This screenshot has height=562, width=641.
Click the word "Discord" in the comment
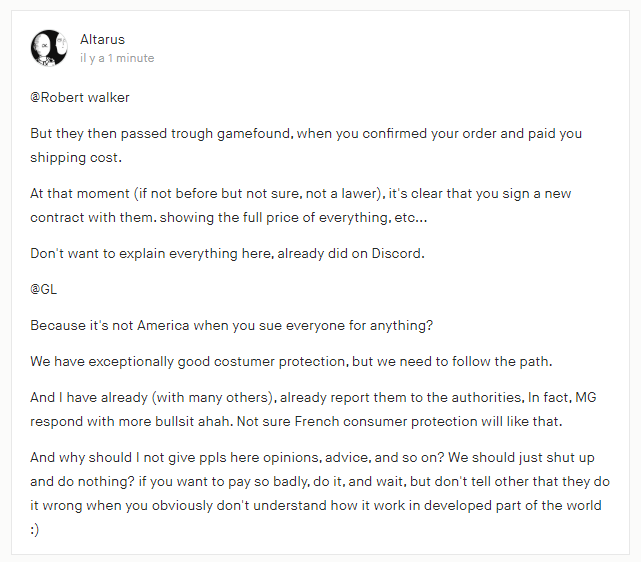tap(396, 253)
